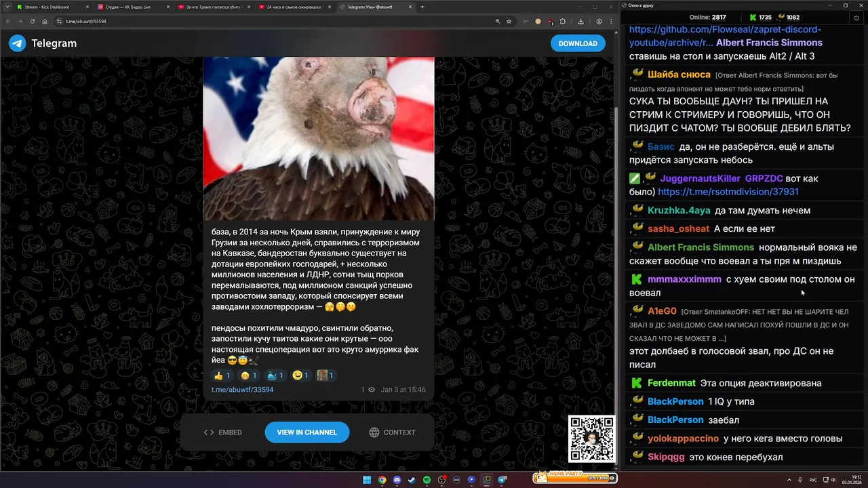Switch to the '24 часа в самом ожиревшем' tab
Viewport: 868px width, 488px height.
coord(294,7)
